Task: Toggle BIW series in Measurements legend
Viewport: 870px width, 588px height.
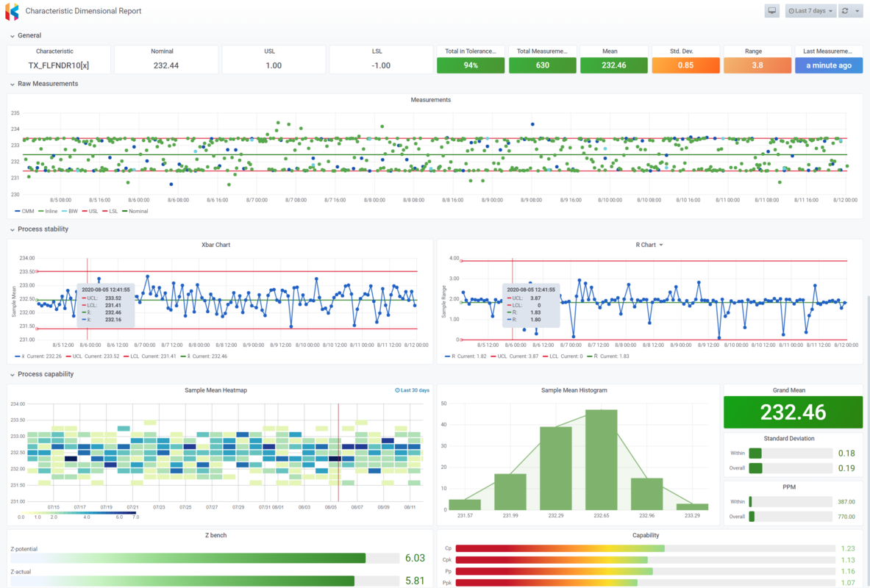Action: coord(70,212)
